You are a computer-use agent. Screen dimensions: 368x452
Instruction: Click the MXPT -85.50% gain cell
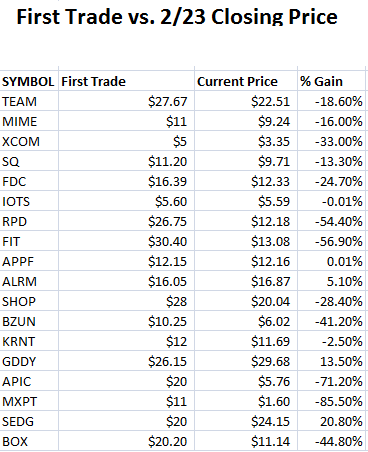pyautogui.click(x=331, y=401)
